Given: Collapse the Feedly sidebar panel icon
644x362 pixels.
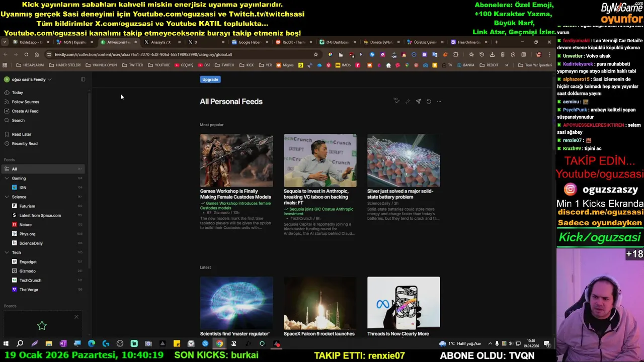Looking at the screenshot, I should coord(83,79).
